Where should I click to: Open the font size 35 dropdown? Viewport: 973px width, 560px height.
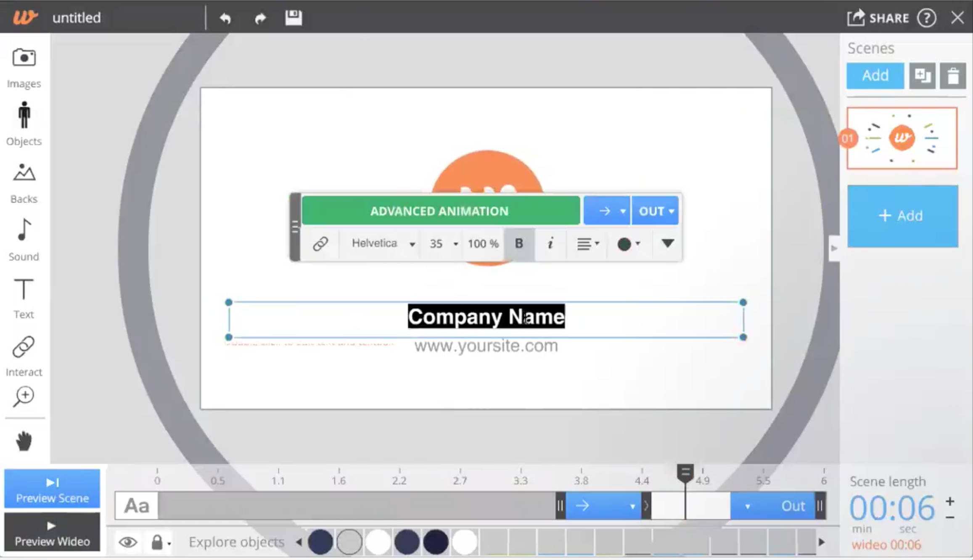click(x=442, y=243)
